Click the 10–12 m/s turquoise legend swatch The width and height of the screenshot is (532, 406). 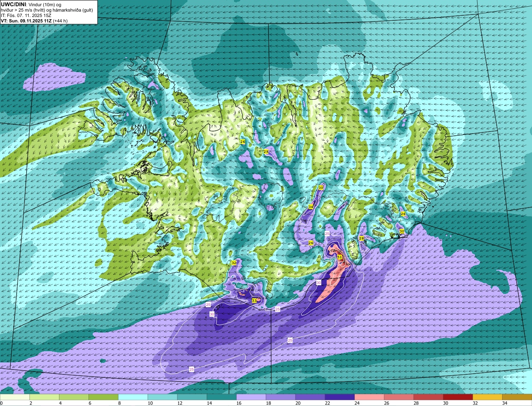(x=163, y=397)
